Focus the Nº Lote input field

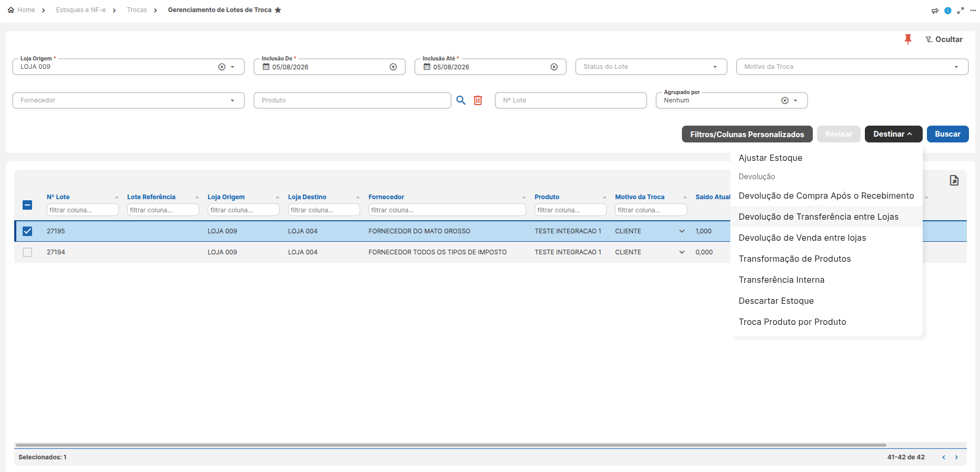point(570,100)
